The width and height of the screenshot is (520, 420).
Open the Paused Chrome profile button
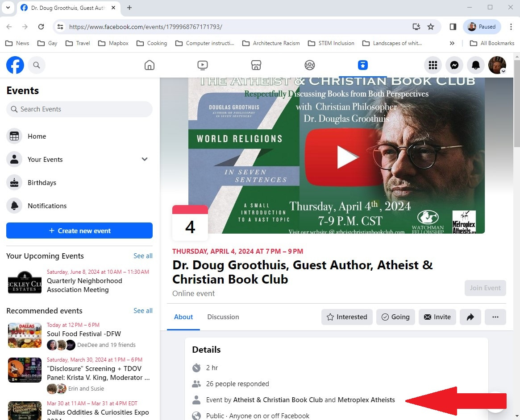[x=482, y=27]
